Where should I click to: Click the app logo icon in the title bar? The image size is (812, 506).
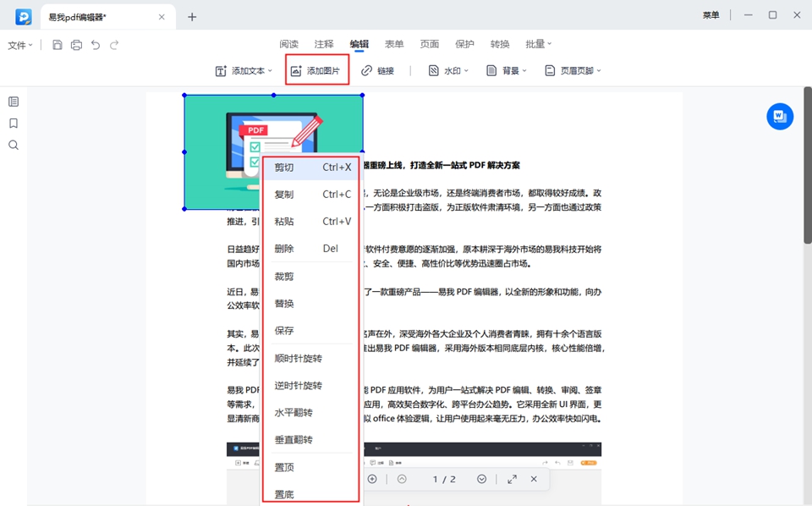pyautogui.click(x=24, y=17)
